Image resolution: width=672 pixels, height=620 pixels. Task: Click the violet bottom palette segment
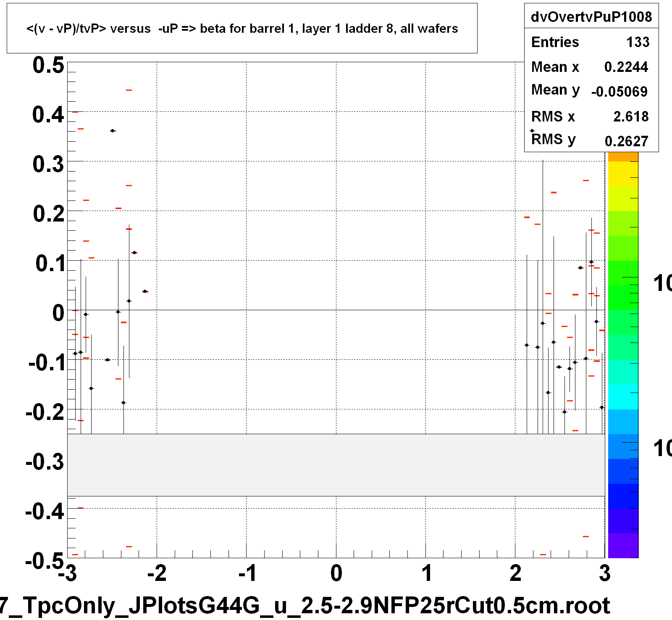[623, 546]
